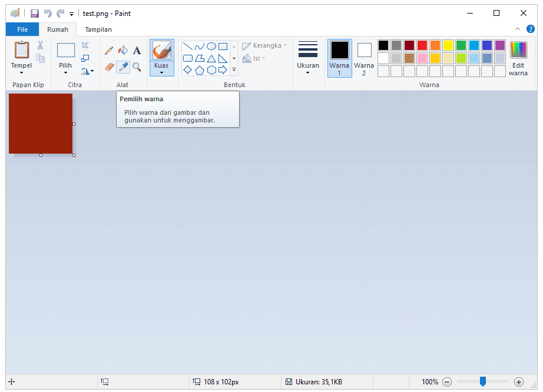
Task: Choose the Rounded rectangle shape
Action: pyautogui.click(x=187, y=58)
